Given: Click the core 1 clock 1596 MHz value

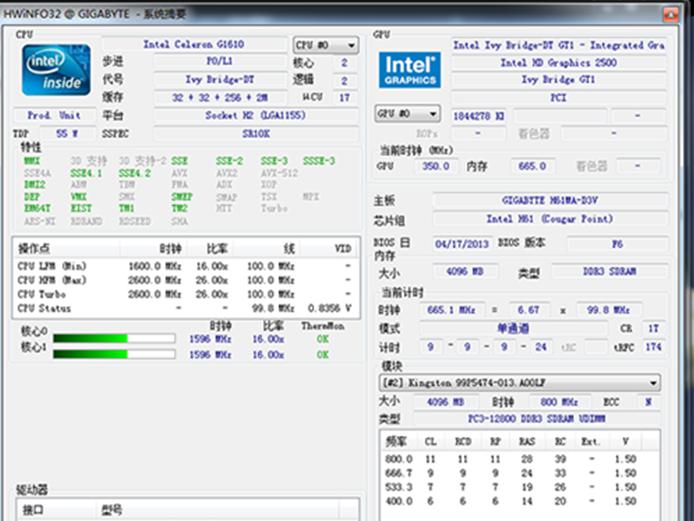Looking at the screenshot, I should (210, 355).
